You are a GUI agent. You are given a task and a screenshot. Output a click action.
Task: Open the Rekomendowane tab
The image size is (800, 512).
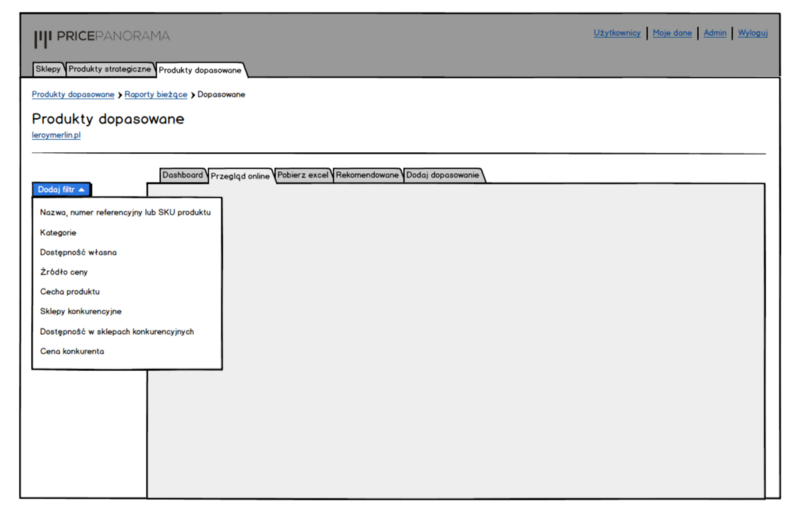(367, 175)
